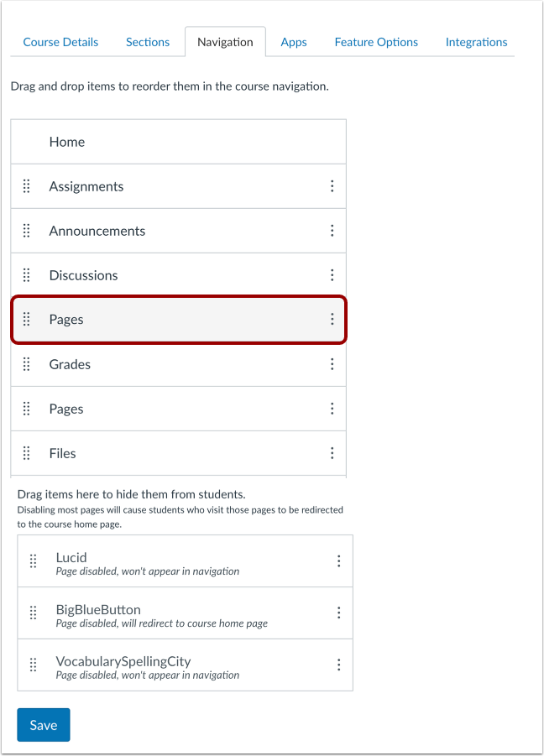The width and height of the screenshot is (544, 756).
Task: Open the Assignments options menu
Action: [x=332, y=185]
